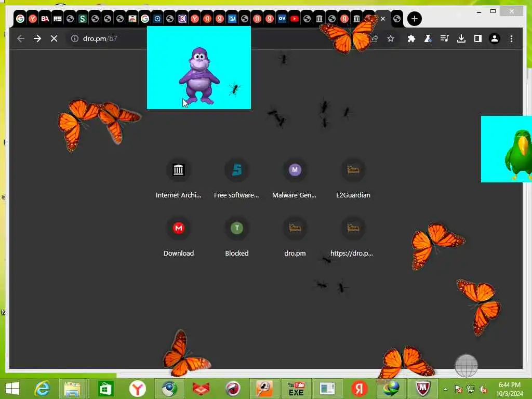This screenshot has height=399, width=532.
Task: Open the newspaper-style taskbar app
Action: (x=328, y=389)
